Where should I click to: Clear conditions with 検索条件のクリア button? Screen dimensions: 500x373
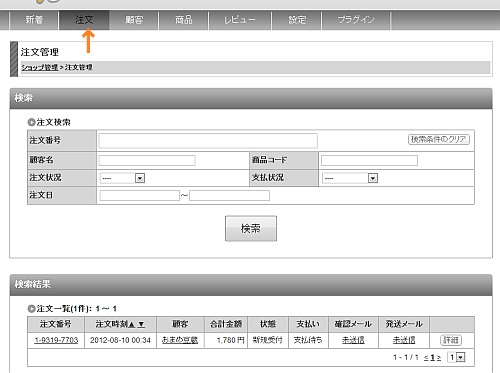coord(439,139)
